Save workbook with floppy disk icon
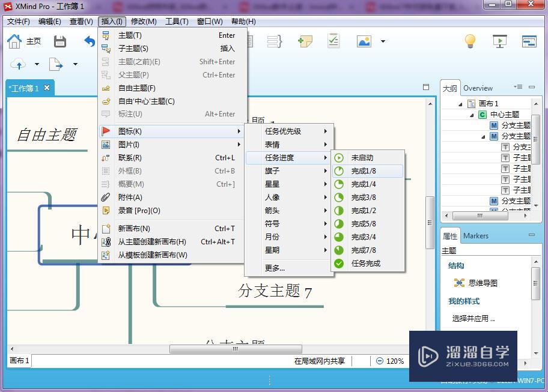This screenshot has width=548, height=392. (x=59, y=41)
